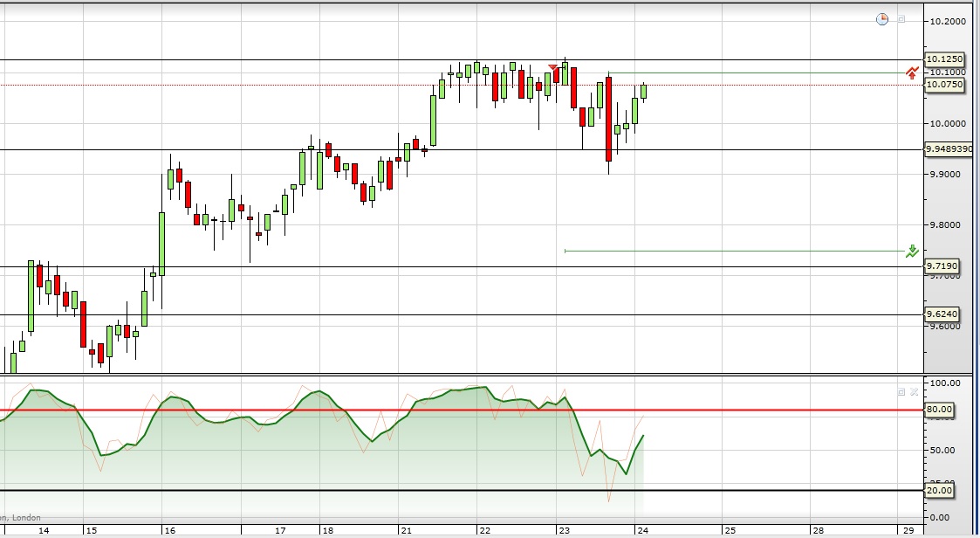Select the 9.7190 support line label
The height and width of the screenshot is (538, 980).
(942, 266)
